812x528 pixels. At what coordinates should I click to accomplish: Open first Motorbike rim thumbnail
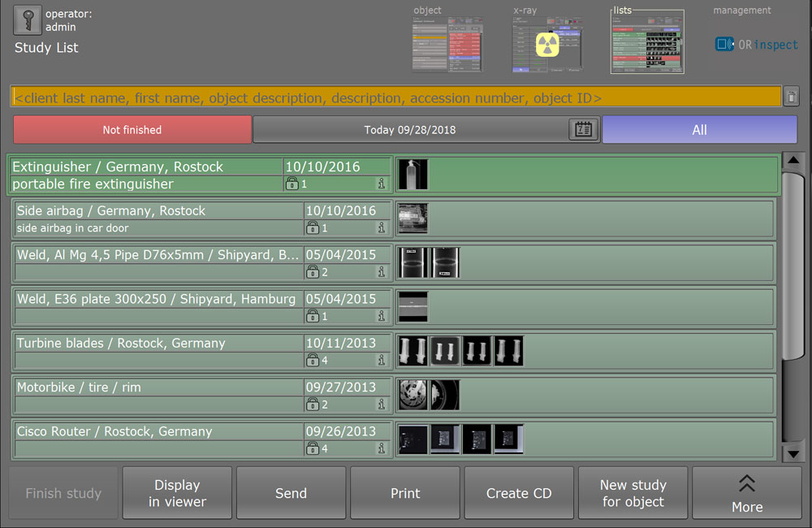413,394
